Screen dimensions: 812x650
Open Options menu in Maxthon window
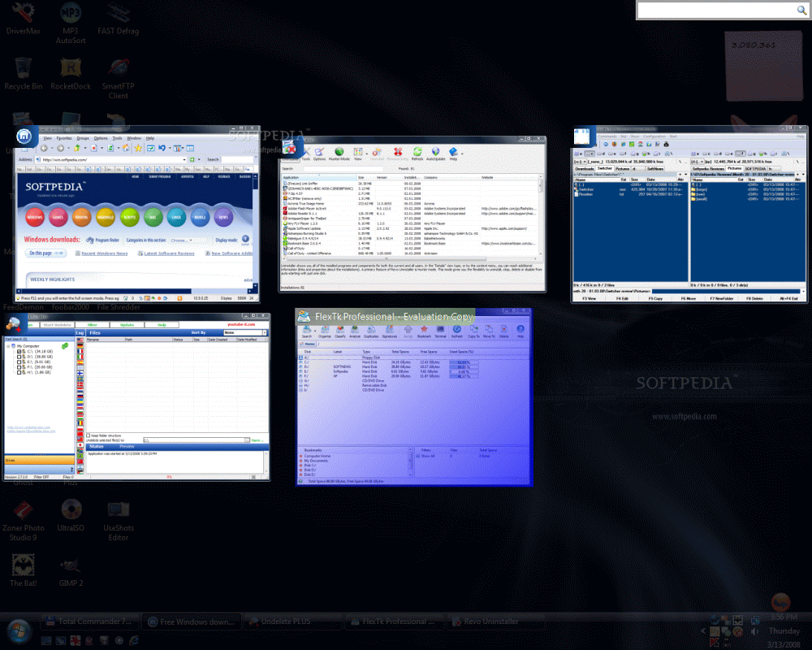tap(101, 138)
